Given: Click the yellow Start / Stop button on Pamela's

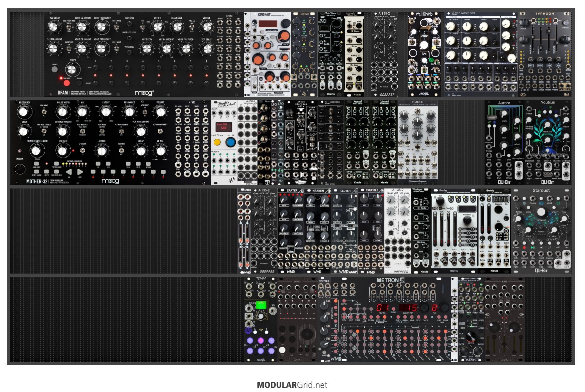Looking at the screenshot, I should (217, 142).
